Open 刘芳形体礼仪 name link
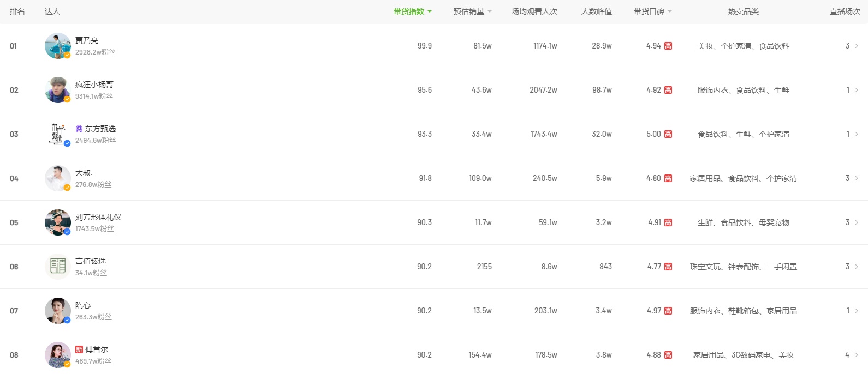The height and width of the screenshot is (374, 868). [98, 217]
